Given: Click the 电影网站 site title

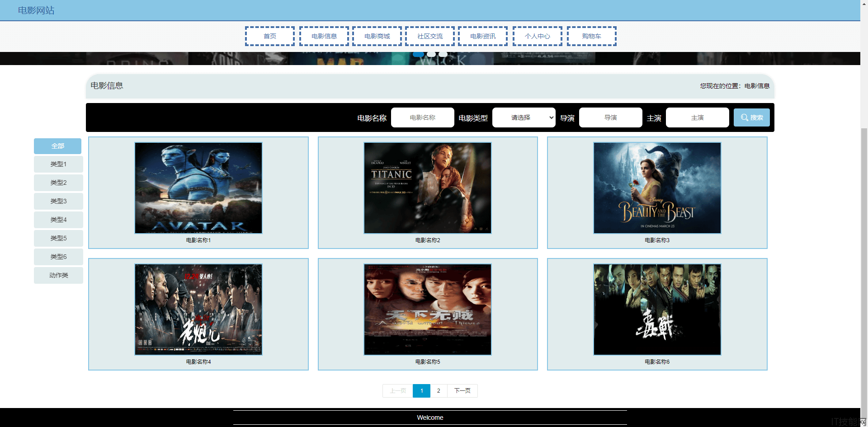Looking at the screenshot, I should 36,10.
